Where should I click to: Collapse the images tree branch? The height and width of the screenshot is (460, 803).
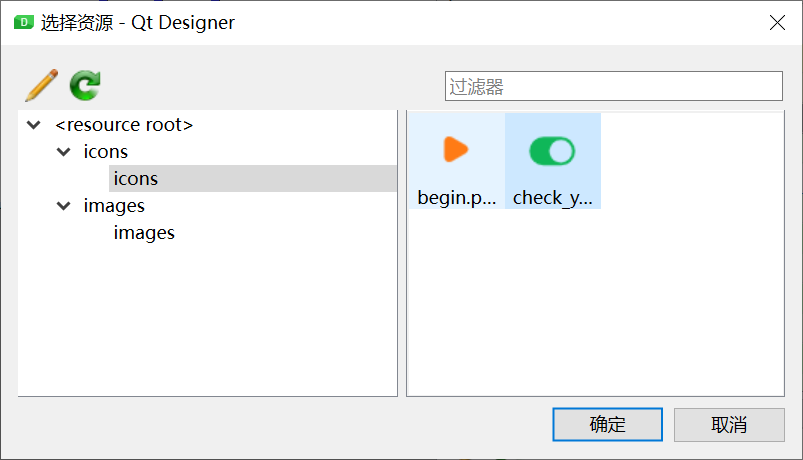[x=64, y=206]
